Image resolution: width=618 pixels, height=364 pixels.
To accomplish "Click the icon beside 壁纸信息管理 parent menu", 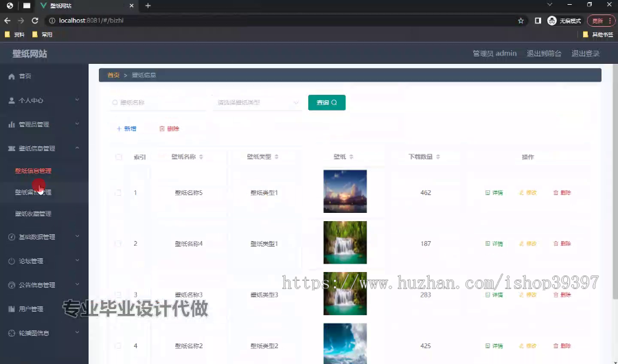I will 12,148.
